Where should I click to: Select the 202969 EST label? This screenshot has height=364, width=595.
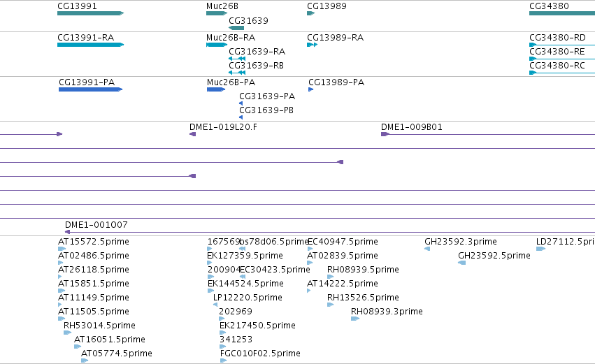click(236, 312)
